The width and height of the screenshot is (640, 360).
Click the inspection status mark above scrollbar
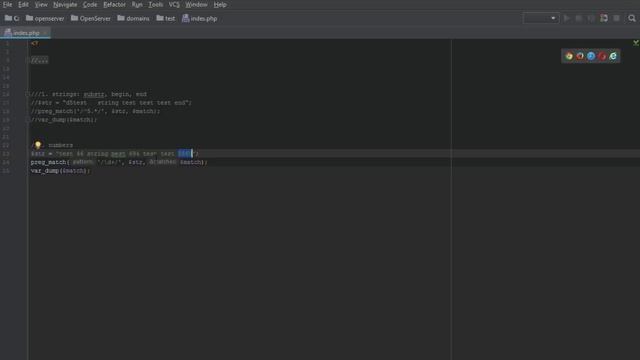636,42
